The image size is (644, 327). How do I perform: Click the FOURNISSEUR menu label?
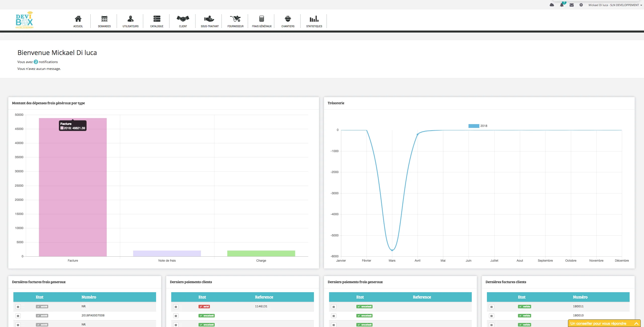(x=235, y=26)
